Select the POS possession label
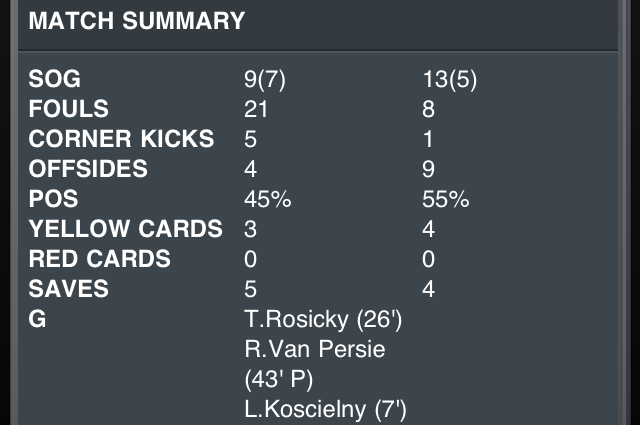 click(53, 199)
